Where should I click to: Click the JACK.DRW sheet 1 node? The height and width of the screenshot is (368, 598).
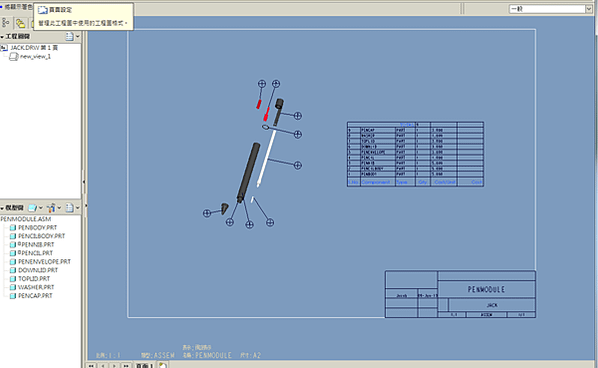(34, 48)
